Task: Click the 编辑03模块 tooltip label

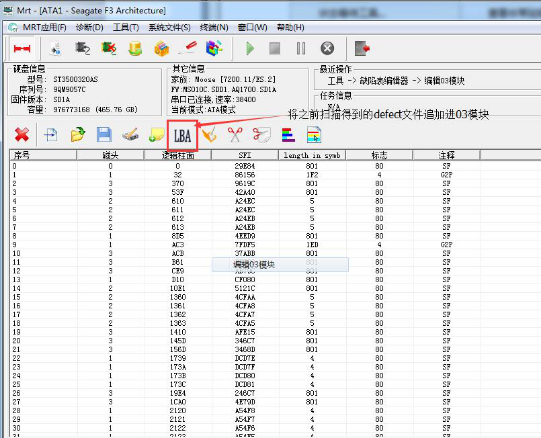Action: [254, 265]
